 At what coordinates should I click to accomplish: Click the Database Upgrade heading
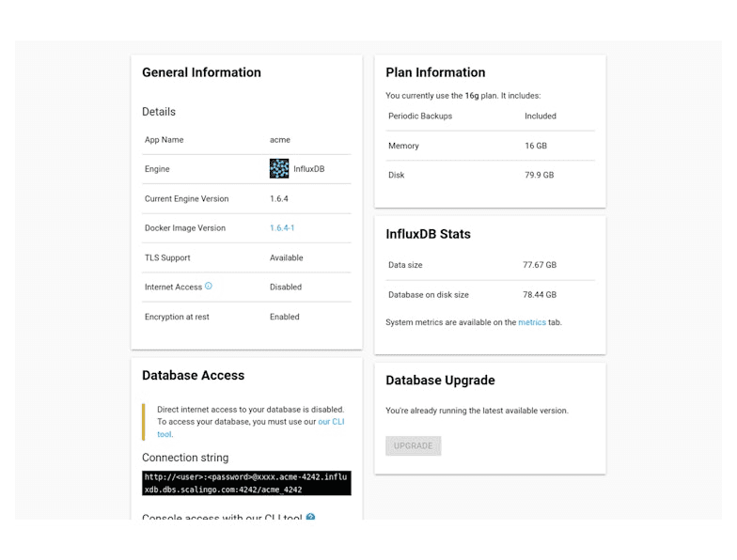[440, 380]
